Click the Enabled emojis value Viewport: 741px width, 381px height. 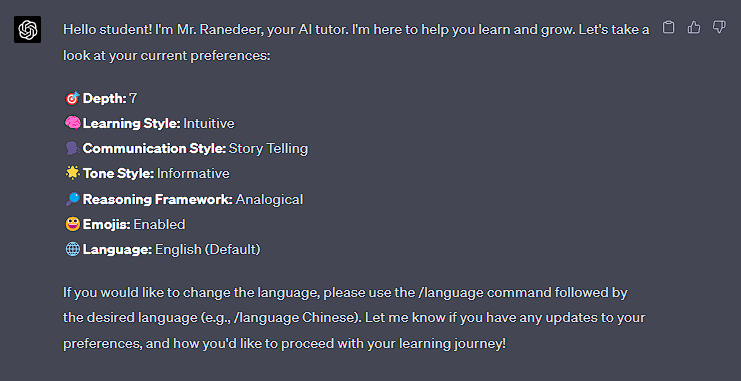pos(159,224)
